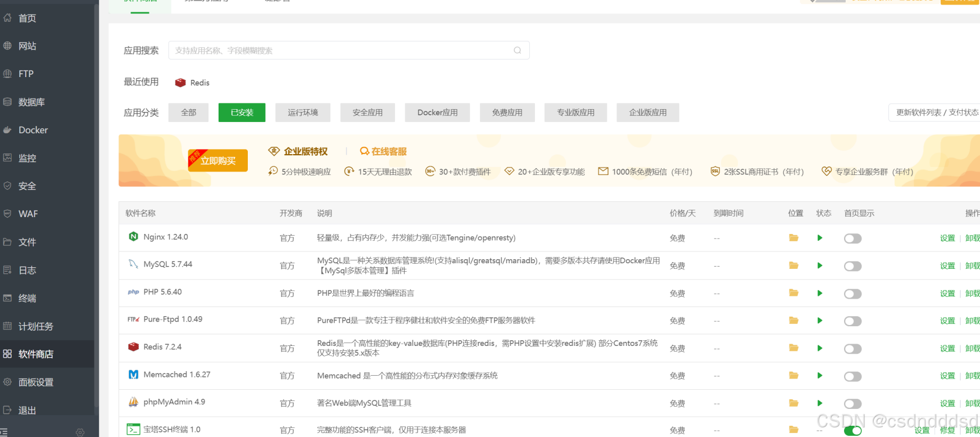Filter apps by 免费应用
The width and height of the screenshot is (980, 437).
click(507, 112)
